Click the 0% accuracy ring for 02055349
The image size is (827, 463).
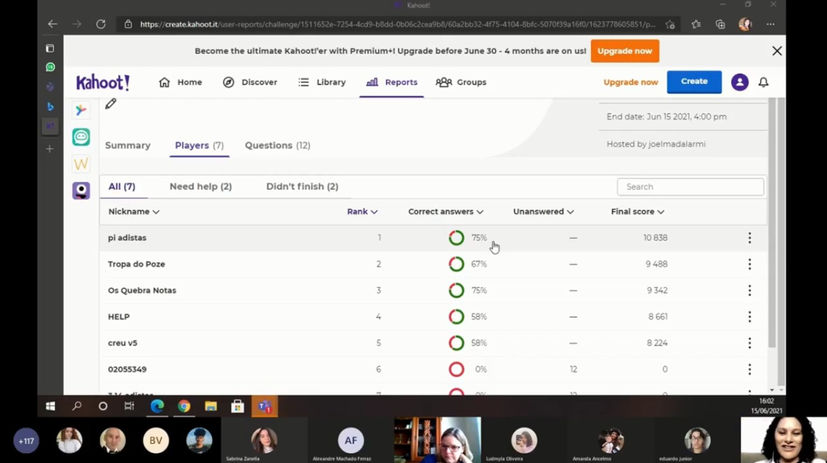pos(456,370)
